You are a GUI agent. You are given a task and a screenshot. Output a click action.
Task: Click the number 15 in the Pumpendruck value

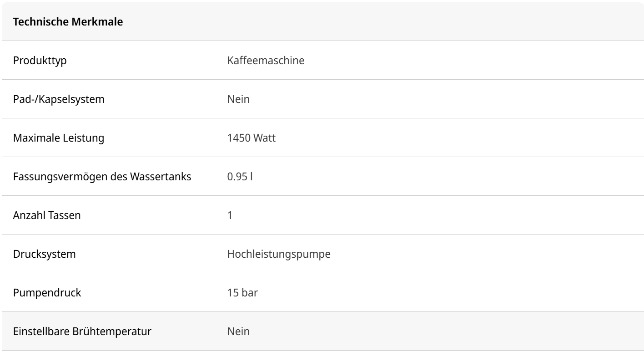tap(232, 292)
